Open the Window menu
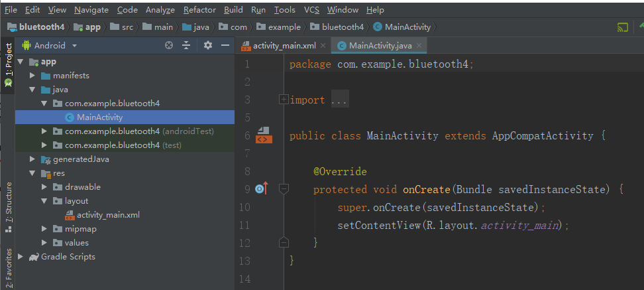This screenshot has width=644, height=290. (x=343, y=9)
